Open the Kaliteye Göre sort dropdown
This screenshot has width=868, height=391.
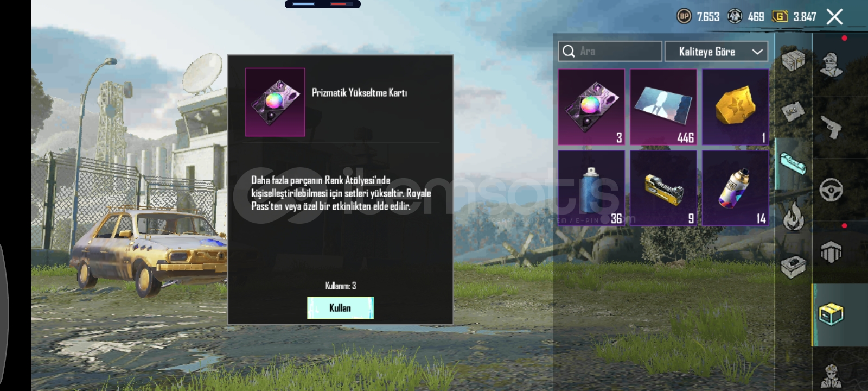click(716, 52)
